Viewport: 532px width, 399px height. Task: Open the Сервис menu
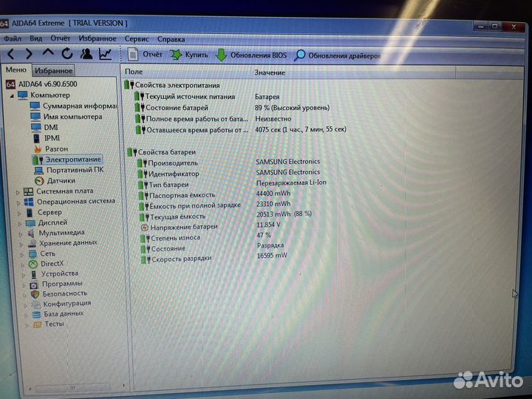pyautogui.click(x=137, y=39)
